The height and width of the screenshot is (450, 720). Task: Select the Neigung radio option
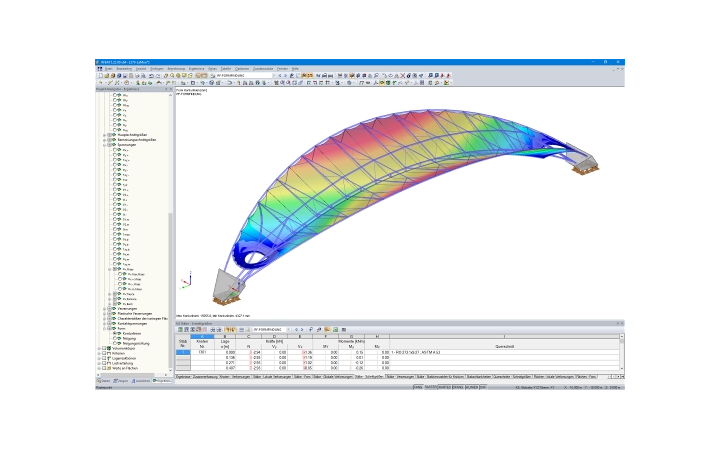115,338
